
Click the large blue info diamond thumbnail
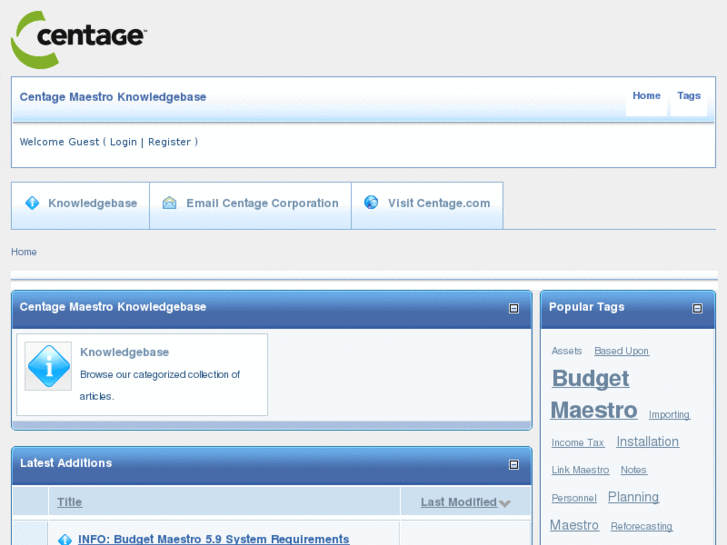coord(49,366)
